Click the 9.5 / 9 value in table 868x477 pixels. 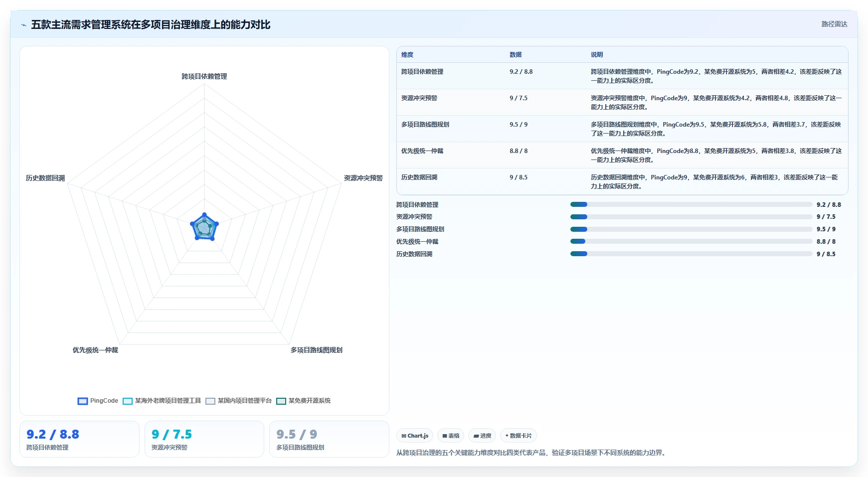tap(519, 125)
